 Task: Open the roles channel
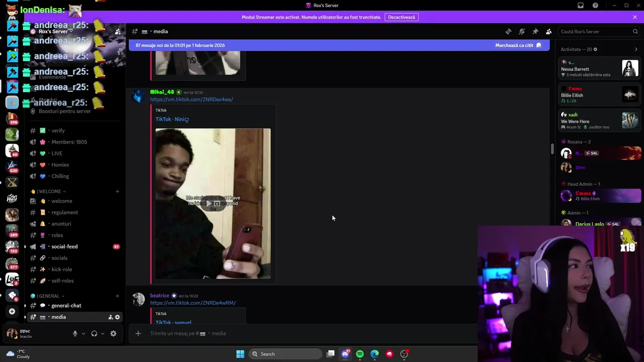coord(75,235)
